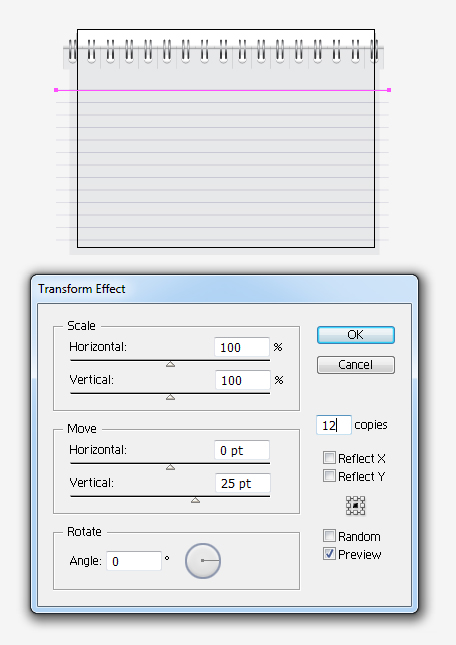
Task: Click the Scale Horizontal slider handle
Action: tap(170, 364)
